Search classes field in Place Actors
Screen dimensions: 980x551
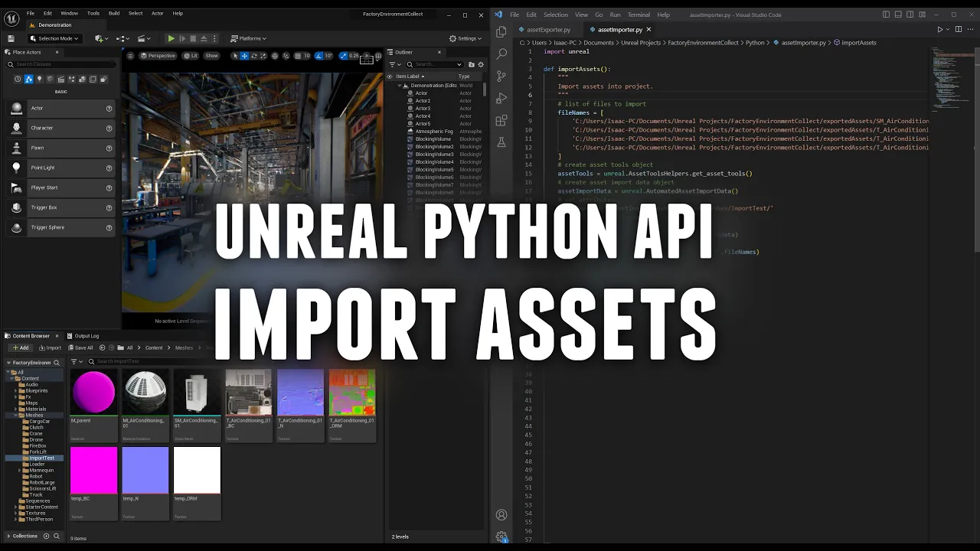[x=61, y=64]
